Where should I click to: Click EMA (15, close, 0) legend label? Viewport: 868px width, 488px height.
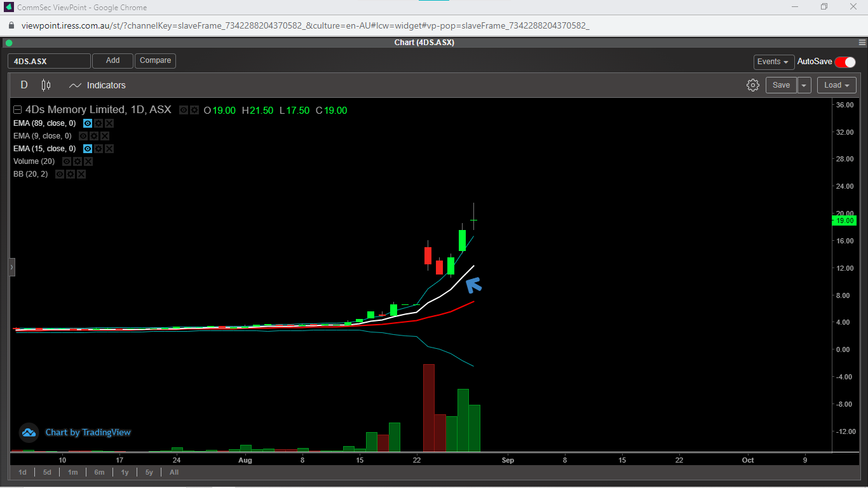[x=44, y=149]
